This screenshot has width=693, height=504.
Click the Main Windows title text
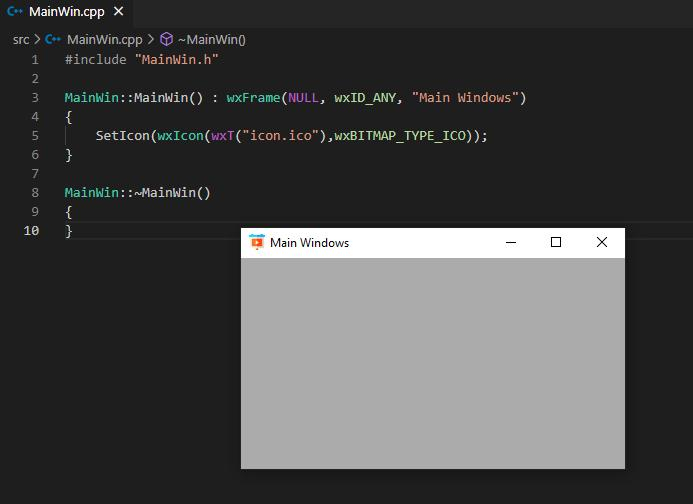[x=309, y=243]
